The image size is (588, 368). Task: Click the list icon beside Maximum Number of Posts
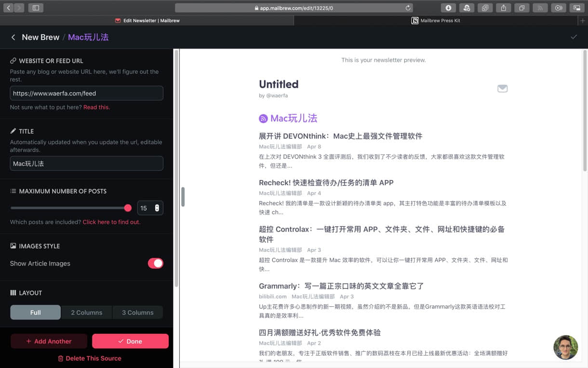(x=13, y=191)
